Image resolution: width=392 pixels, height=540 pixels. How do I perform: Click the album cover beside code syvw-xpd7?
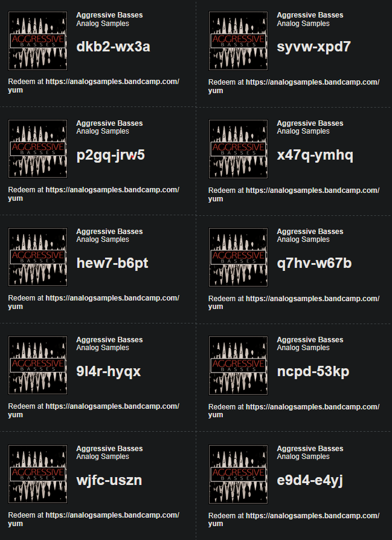click(238, 41)
